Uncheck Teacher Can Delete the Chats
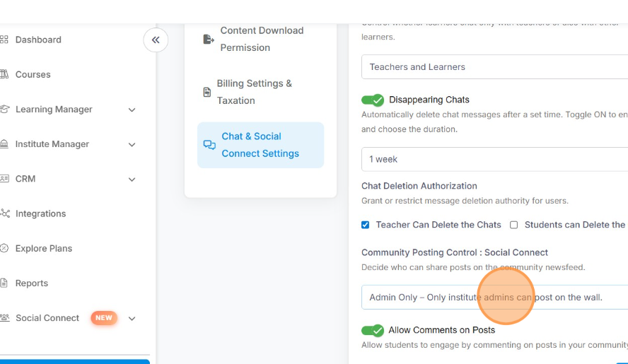The image size is (628, 364). coord(366,225)
